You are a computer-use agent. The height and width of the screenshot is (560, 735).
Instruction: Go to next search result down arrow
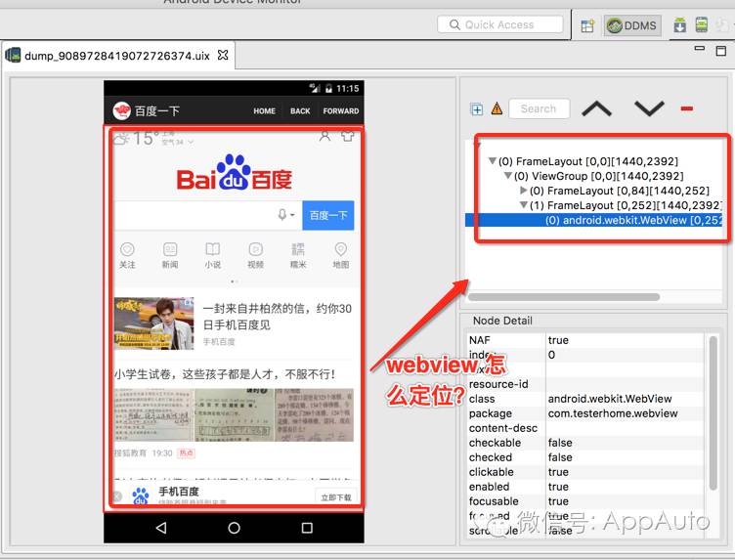[x=649, y=108]
